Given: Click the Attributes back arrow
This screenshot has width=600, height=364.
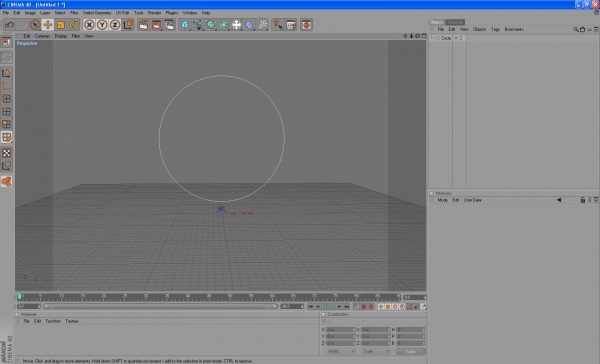Looking at the screenshot, I should (559, 200).
